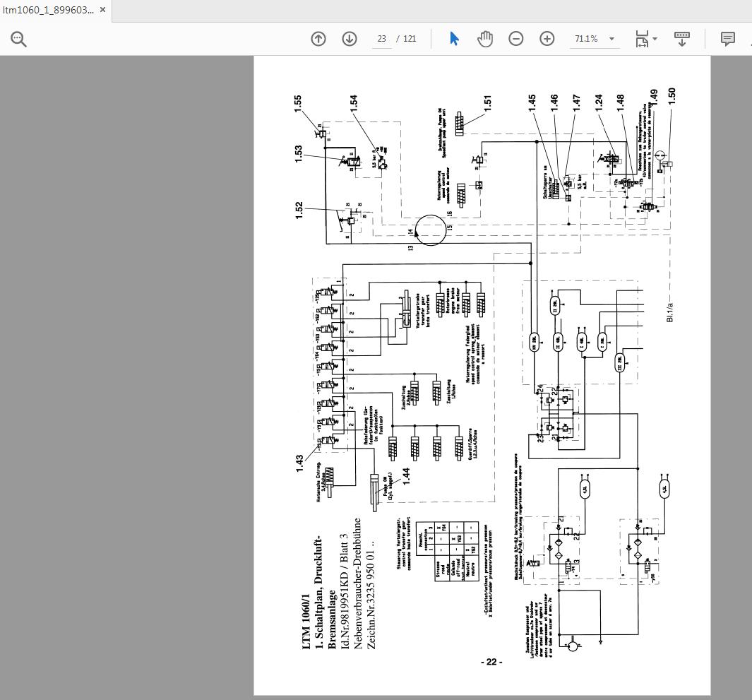The height and width of the screenshot is (700, 752).
Task: Click the find text magnifier icon
Action: 18,40
